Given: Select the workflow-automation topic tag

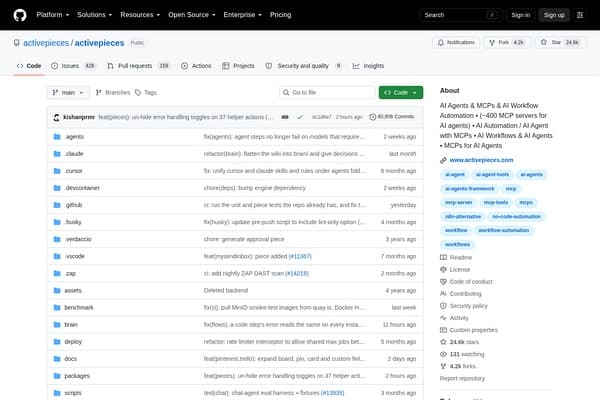Looking at the screenshot, I should pyautogui.click(x=504, y=230).
